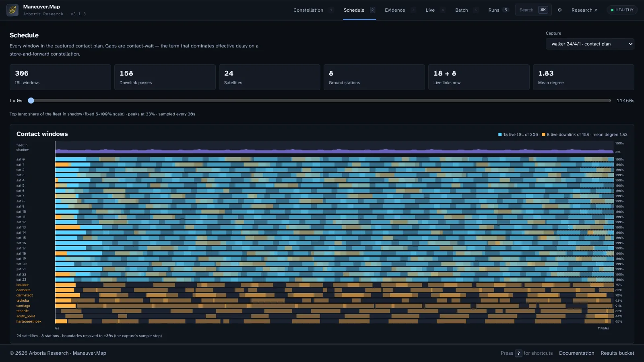Viewport: 644px width, 362px height.
Task: Select the darmstadt station label
Action: (x=25, y=295)
